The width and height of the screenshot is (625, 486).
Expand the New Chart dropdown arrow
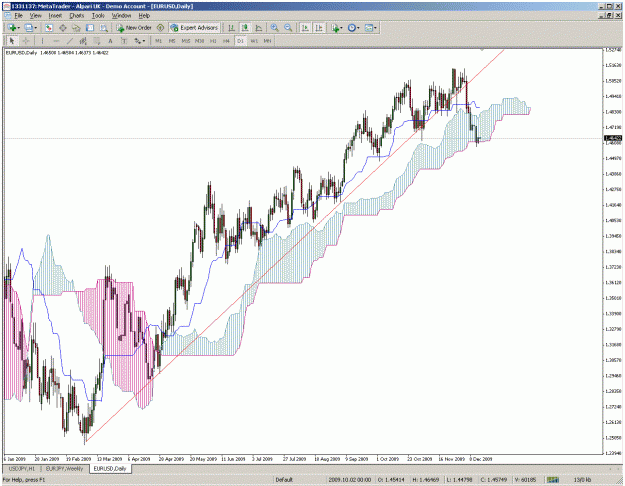[x=18, y=28]
